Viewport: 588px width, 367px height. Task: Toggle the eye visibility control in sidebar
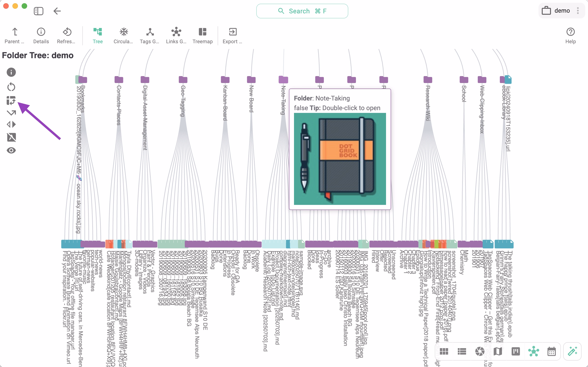point(11,150)
